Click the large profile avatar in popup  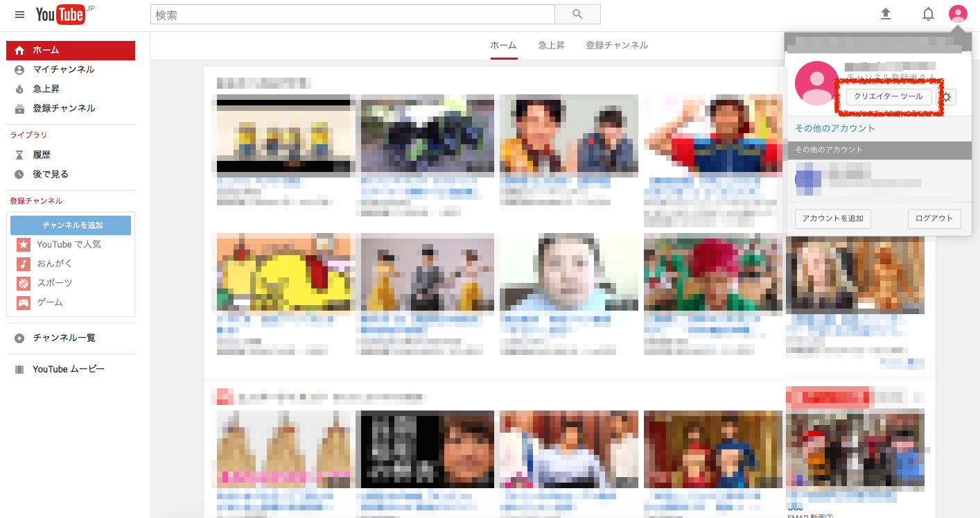[x=817, y=83]
